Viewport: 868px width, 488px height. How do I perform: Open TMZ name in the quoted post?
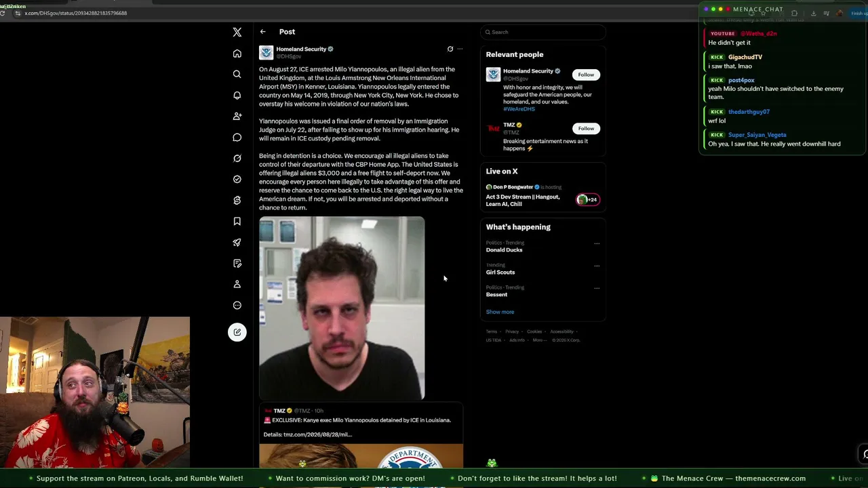point(279,411)
